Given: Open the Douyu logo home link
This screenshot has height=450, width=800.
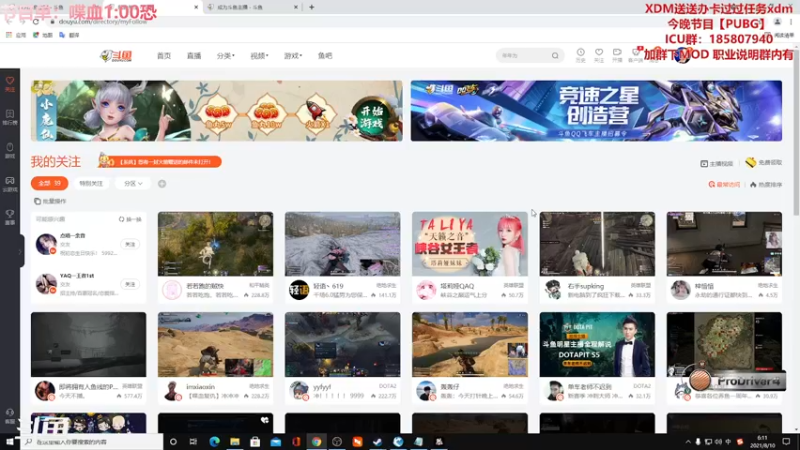Looking at the screenshot, I should [116, 56].
